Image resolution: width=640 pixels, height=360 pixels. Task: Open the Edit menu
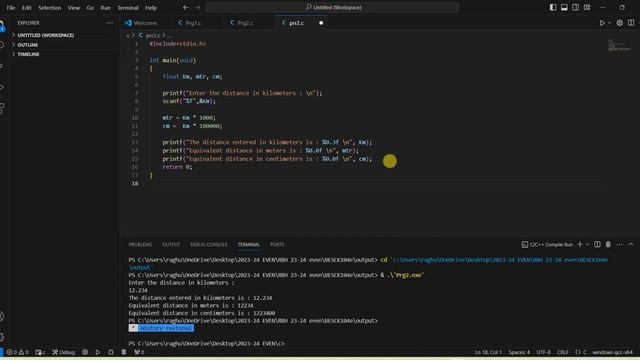pos(27,8)
